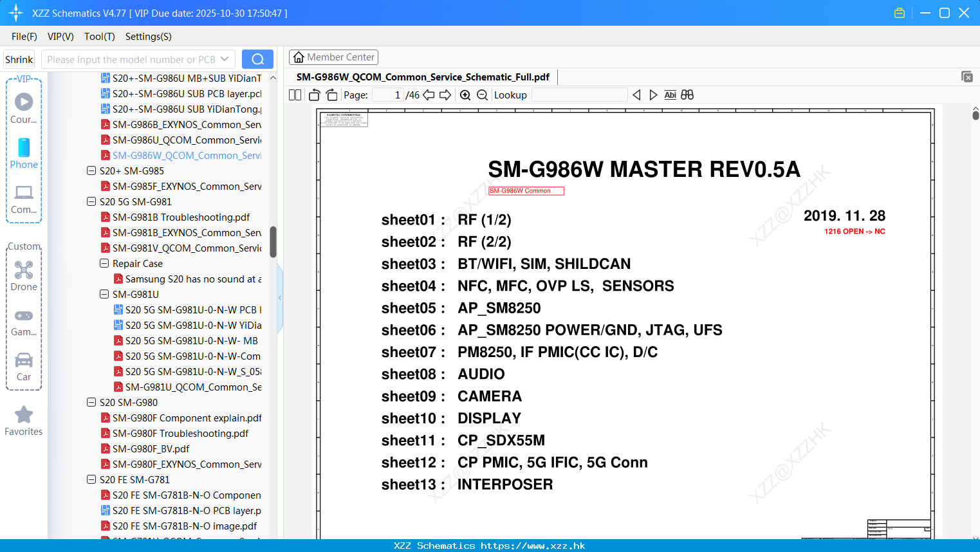Open the Tool(T) menu
Viewport: 980px width, 552px height.
coord(100,37)
